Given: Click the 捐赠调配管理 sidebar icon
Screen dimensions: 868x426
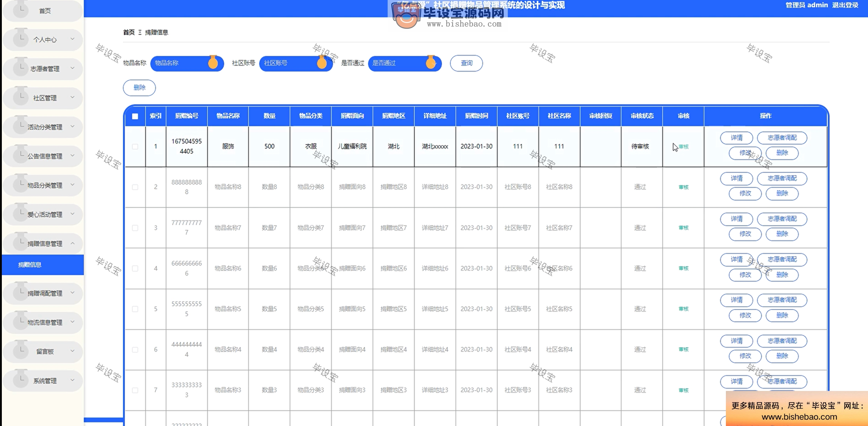Looking at the screenshot, I should tap(20, 292).
